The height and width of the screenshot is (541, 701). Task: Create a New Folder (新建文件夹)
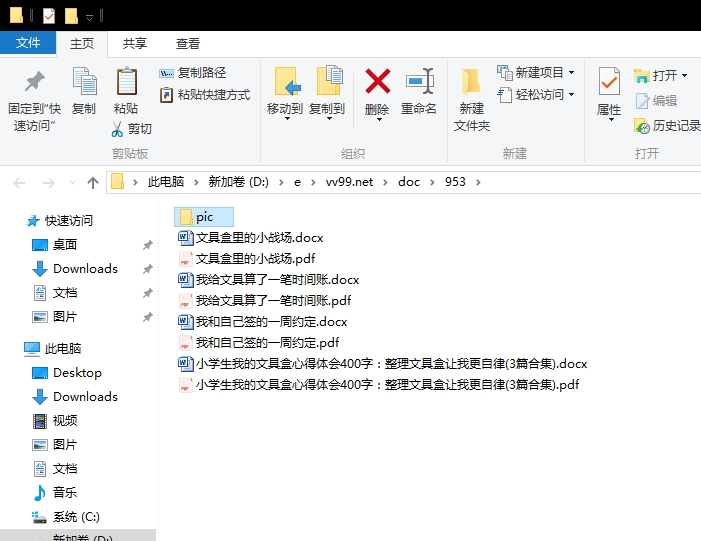(x=472, y=99)
